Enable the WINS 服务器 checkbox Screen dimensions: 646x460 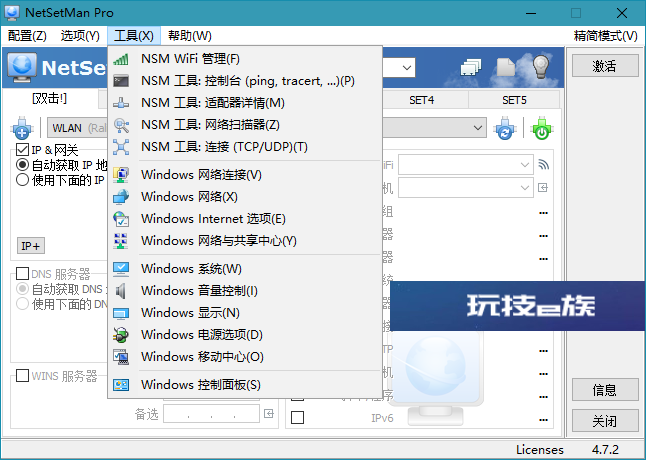point(22,375)
